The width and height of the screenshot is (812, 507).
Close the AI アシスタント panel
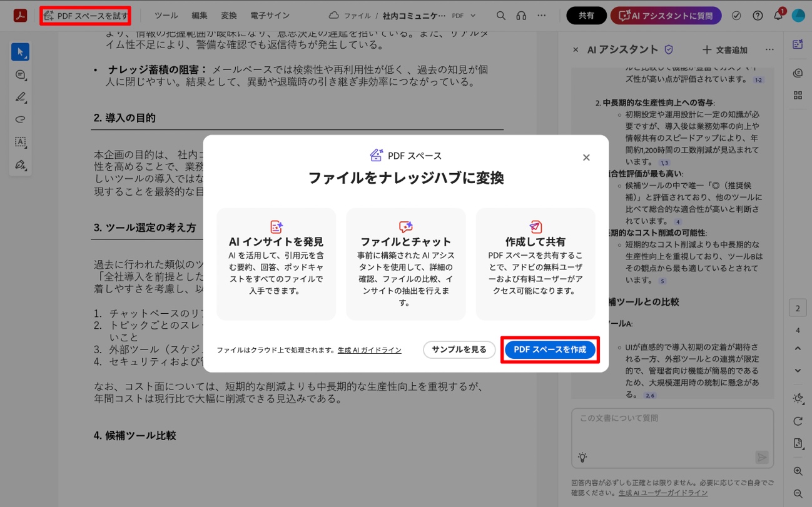click(x=576, y=50)
